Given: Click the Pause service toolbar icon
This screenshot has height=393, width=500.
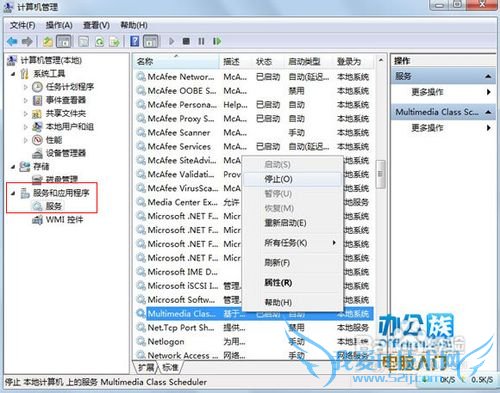Looking at the screenshot, I should (x=201, y=41).
